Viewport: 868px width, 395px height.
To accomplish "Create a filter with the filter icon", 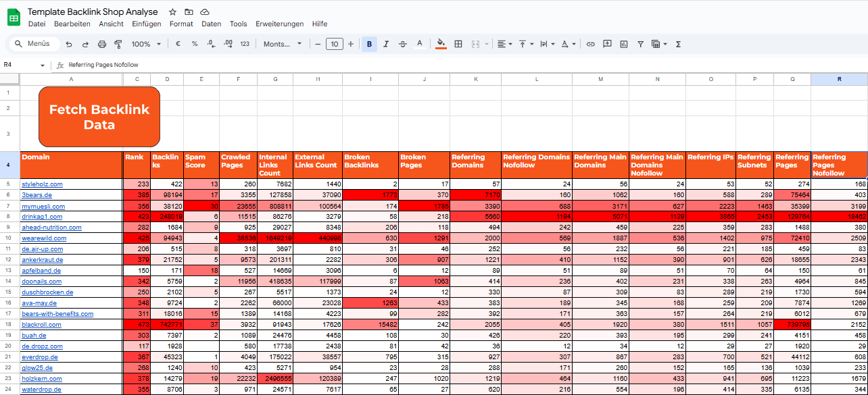I will (640, 43).
